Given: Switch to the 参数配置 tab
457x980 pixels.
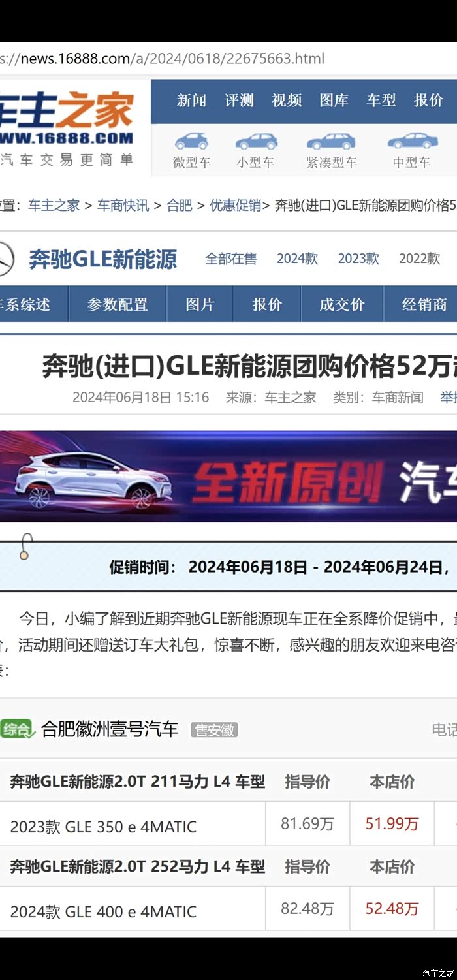Looking at the screenshot, I should click(118, 304).
